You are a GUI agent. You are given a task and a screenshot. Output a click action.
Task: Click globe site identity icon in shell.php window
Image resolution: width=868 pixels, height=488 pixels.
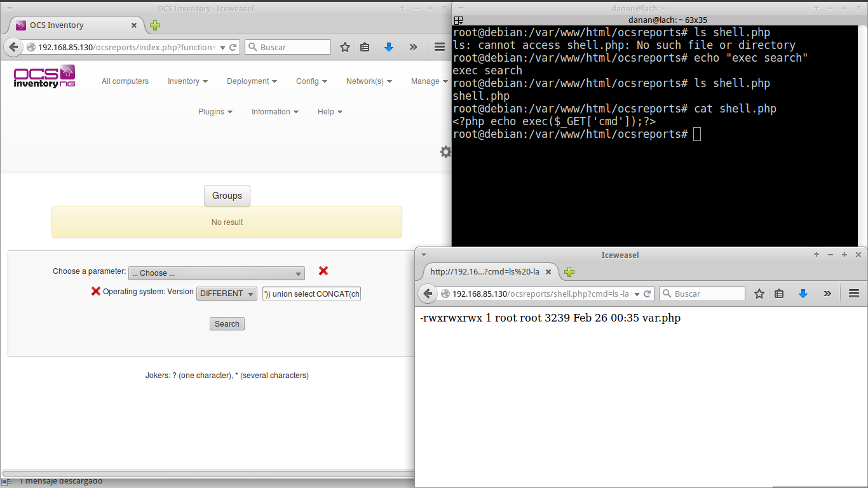[x=445, y=294]
